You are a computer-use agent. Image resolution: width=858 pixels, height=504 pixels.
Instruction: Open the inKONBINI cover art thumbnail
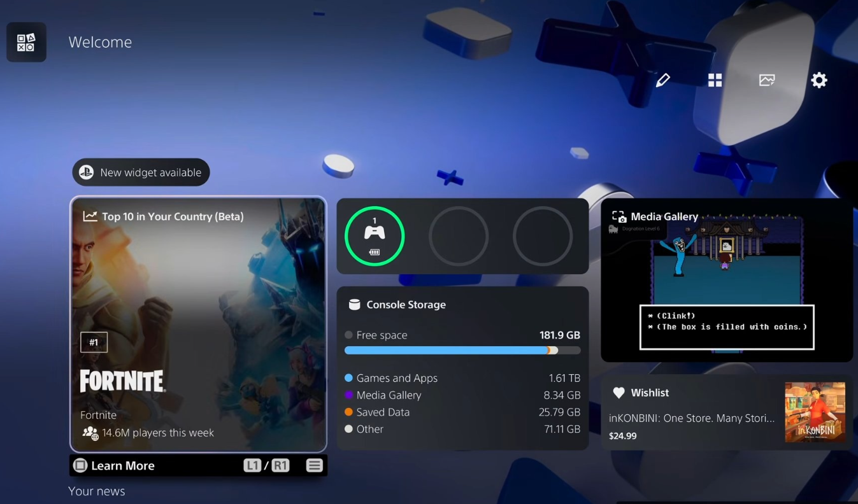pyautogui.click(x=815, y=412)
